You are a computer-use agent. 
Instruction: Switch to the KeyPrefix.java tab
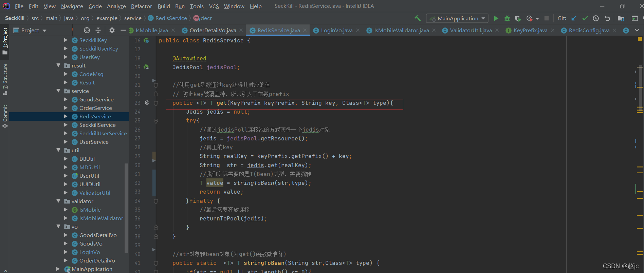pos(530,31)
